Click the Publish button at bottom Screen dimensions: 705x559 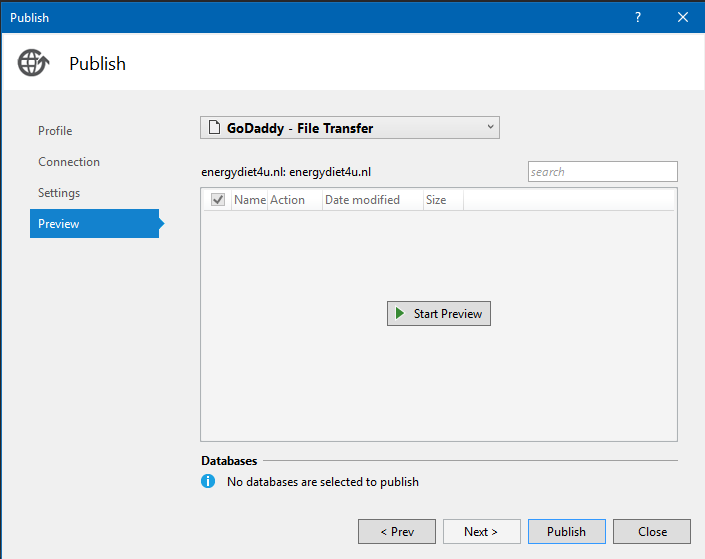coord(567,532)
